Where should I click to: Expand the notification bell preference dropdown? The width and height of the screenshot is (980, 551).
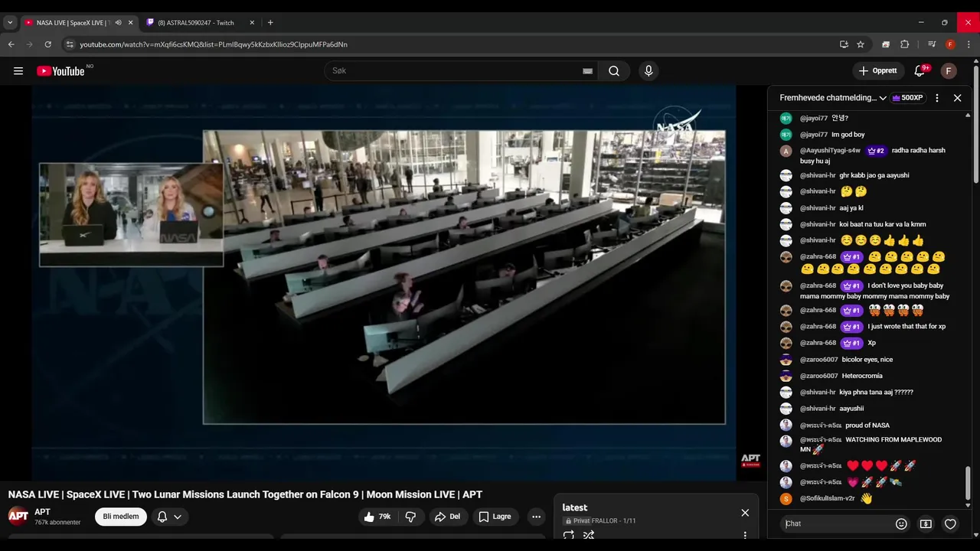(x=170, y=517)
